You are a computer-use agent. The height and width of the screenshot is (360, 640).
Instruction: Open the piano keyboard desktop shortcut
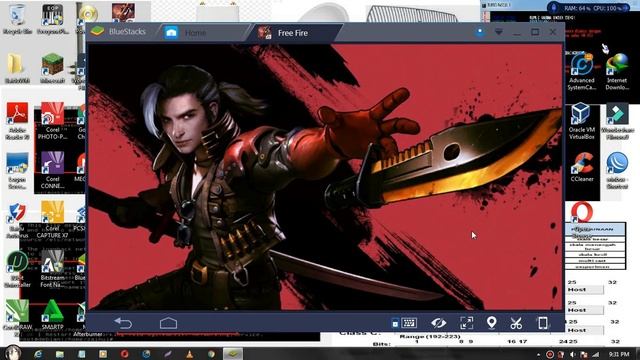tap(53, 19)
